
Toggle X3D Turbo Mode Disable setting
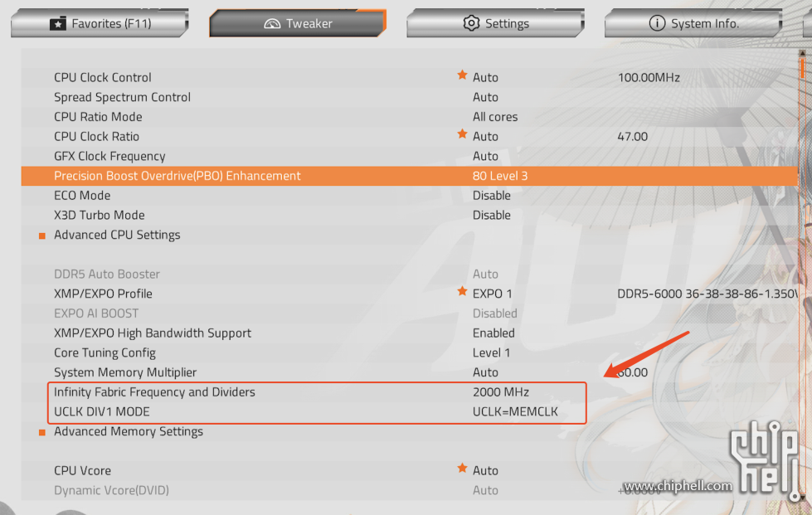tap(492, 216)
